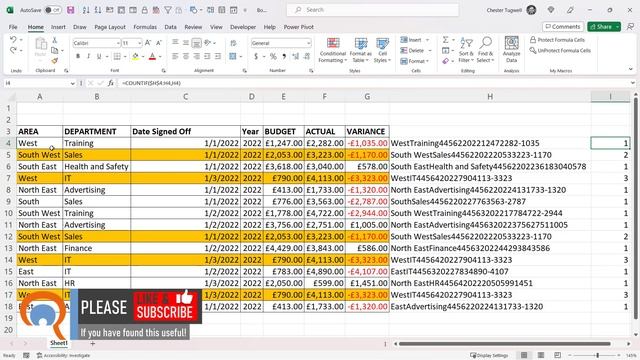640x360 pixels.
Task: Adjust the zoom slider in status bar
Action: point(597,356)
